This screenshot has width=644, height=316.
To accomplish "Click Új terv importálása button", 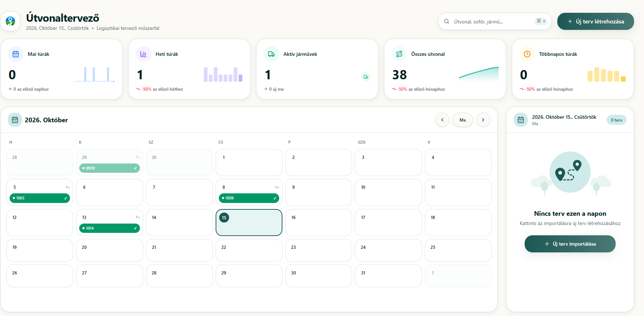I will [570, 244].
